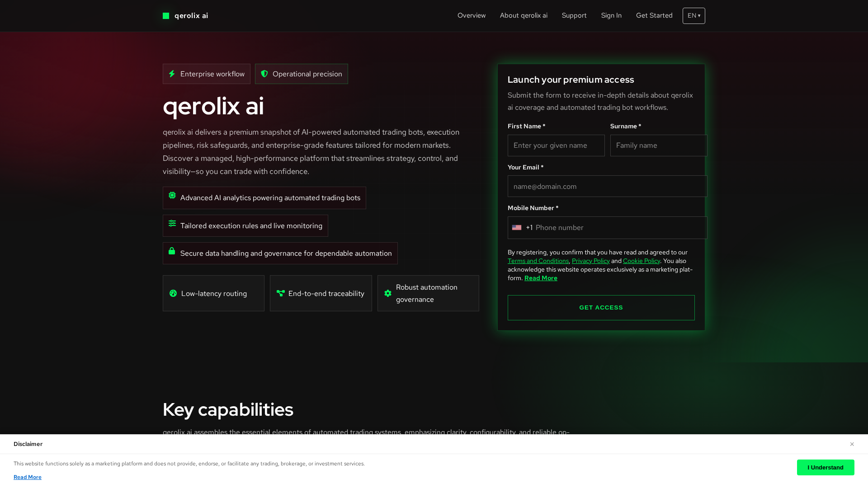Open the Support nav item
Viewport: 868px width, 488px height.
pos(574,15)
